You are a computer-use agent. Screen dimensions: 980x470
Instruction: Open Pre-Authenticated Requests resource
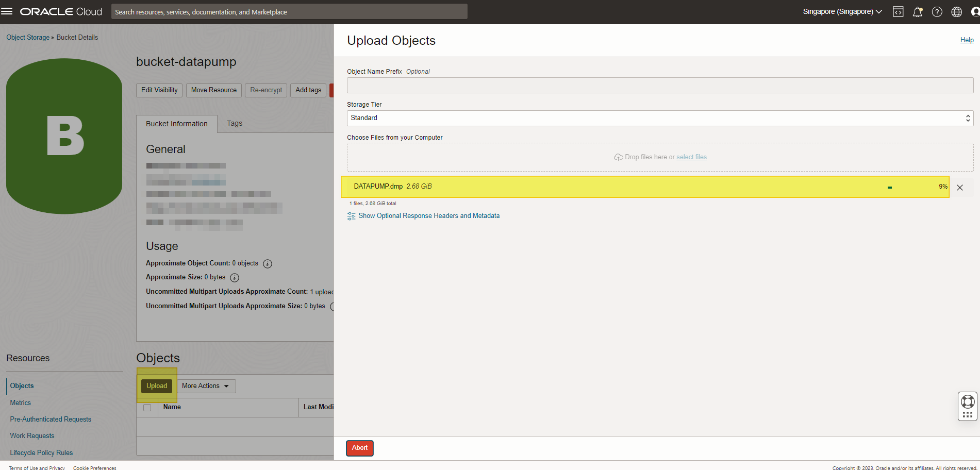point(51,419)
